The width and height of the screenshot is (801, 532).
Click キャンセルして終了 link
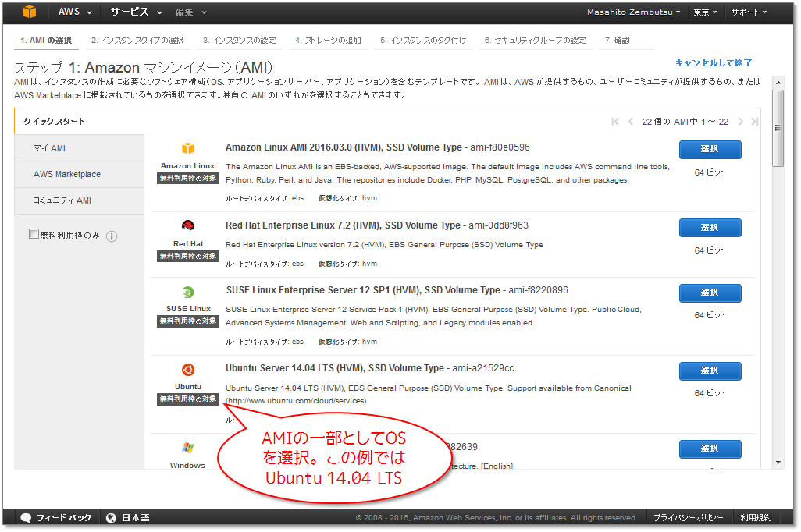pyautogui.click(x=713, y=63)
